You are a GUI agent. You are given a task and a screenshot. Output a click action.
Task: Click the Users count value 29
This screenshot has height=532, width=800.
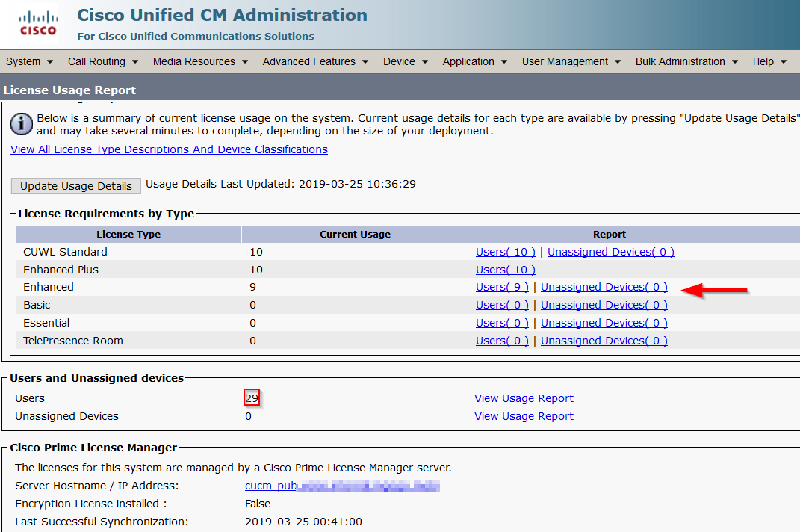252,398
